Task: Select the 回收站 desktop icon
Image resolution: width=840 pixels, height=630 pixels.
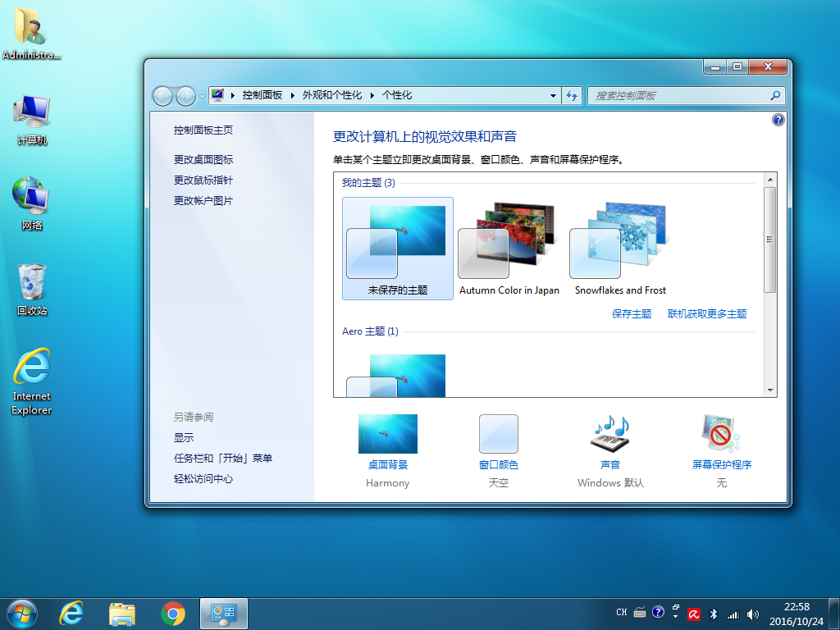Action: click(32, 290)
